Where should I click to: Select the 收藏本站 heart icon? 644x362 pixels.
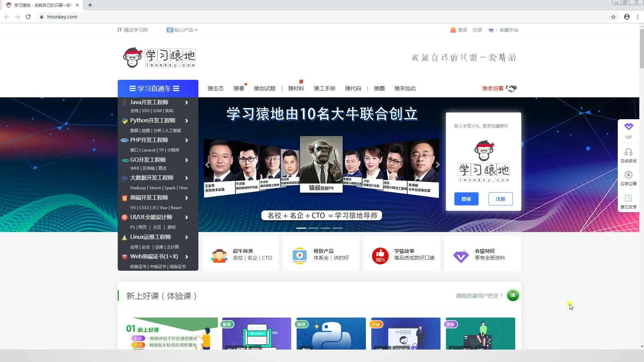(491, 30)
